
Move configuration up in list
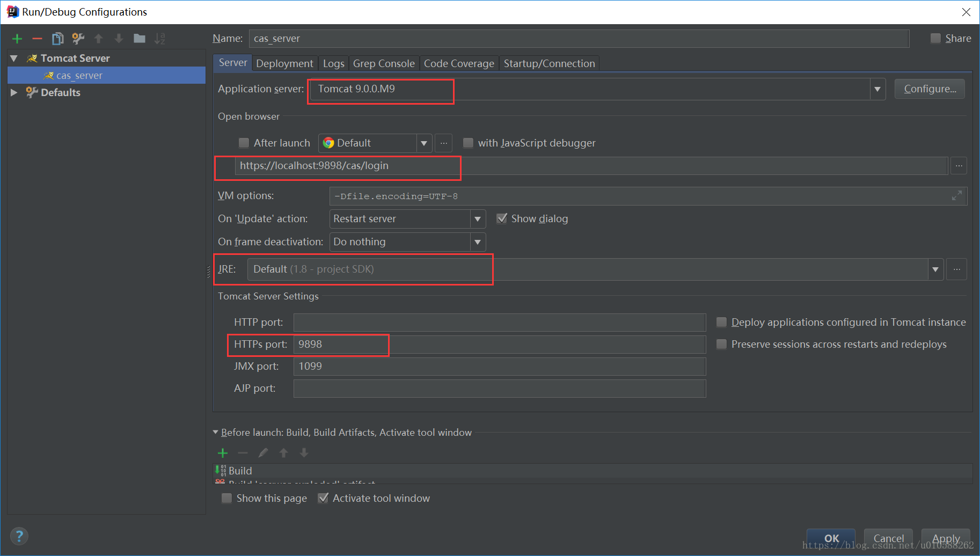98,39
